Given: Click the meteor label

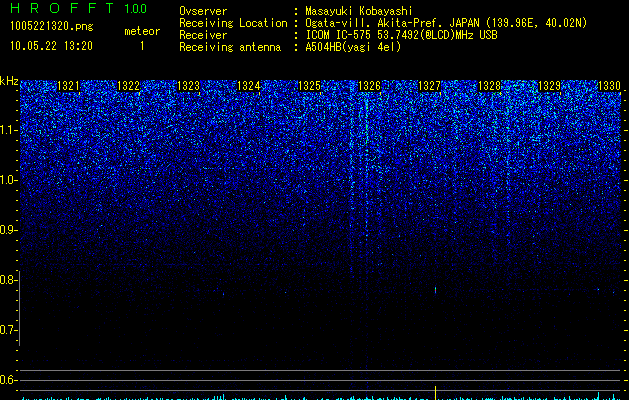Looking at the screenshot, I should (142, 31).
